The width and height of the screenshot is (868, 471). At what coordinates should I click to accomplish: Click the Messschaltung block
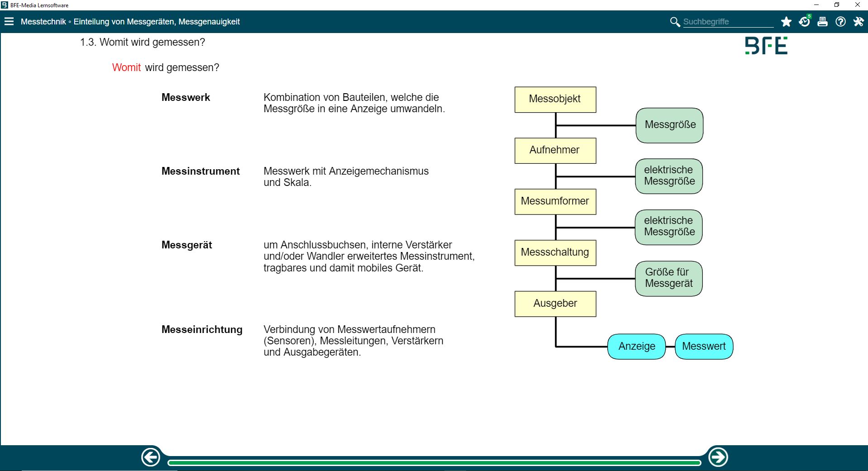[555, 252]
